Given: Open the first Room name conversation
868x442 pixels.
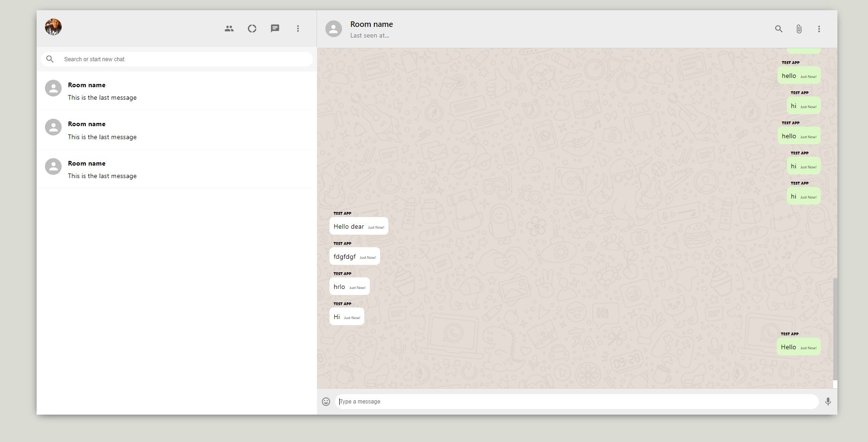Looking at the screenshot, I should point(176,91).
